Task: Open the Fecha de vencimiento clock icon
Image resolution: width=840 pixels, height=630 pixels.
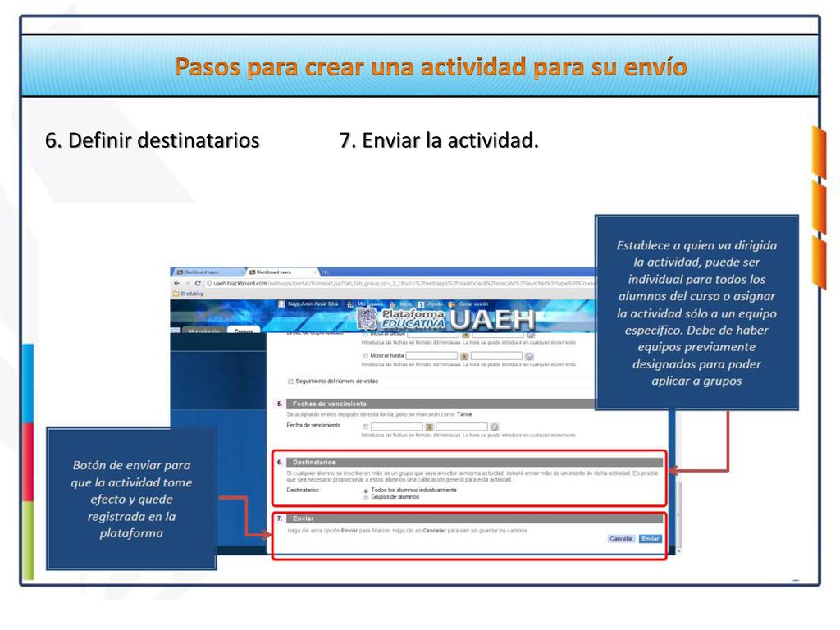Action: coord(495,427)
